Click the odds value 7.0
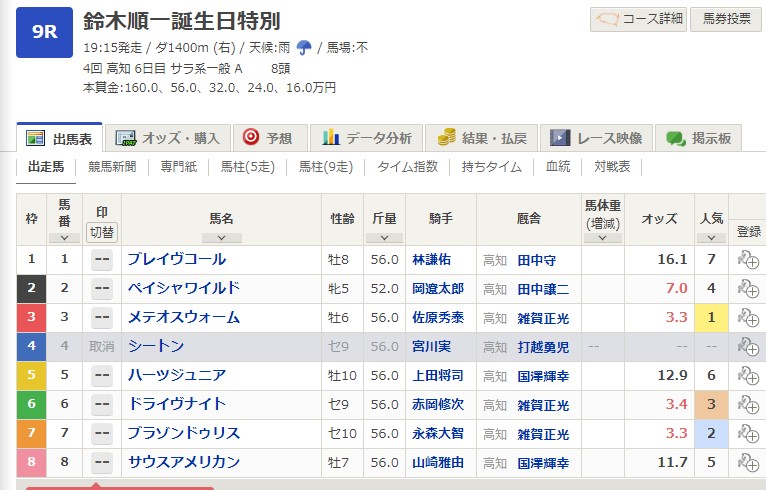This screenshot has width=766, height=490. (677, 288)
